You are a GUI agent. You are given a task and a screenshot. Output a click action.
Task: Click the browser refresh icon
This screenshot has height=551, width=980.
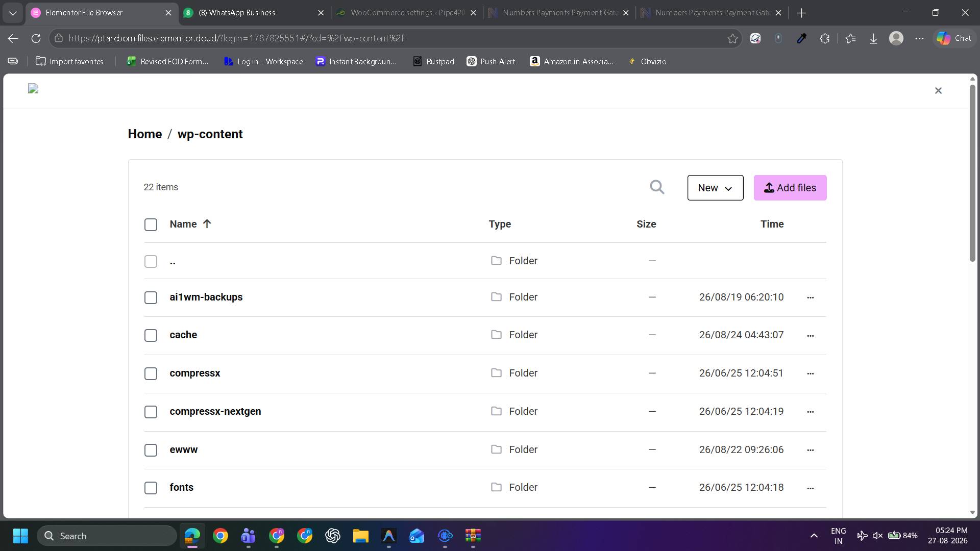tap(36, 38)
